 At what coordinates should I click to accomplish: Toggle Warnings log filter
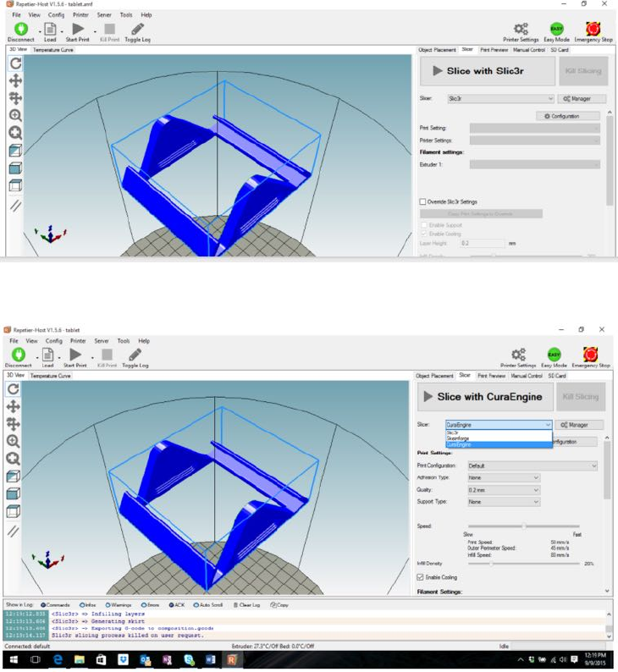[x=119, y=605]
